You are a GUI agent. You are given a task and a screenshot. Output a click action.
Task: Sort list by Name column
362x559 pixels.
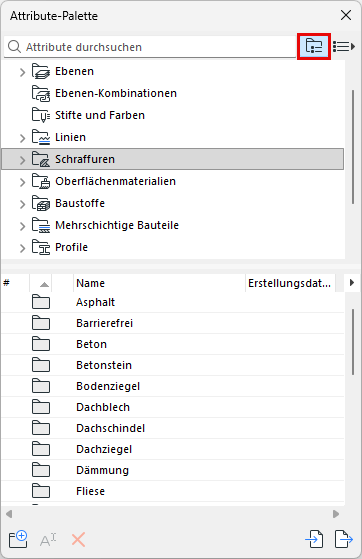click(159, 283)
